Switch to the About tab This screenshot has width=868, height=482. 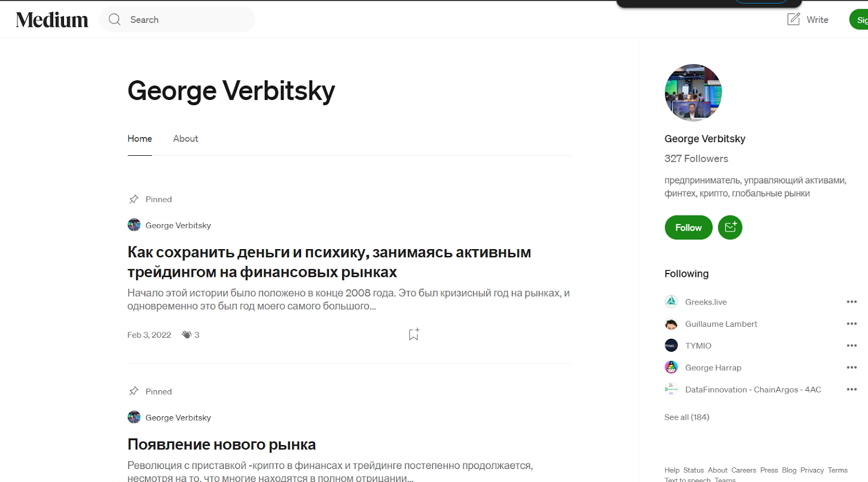(x=186, y=138)
